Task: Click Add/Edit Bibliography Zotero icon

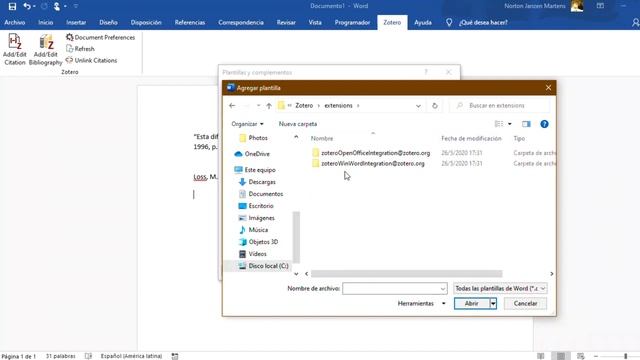Action: pyautogui.click(x=45, y=49)
